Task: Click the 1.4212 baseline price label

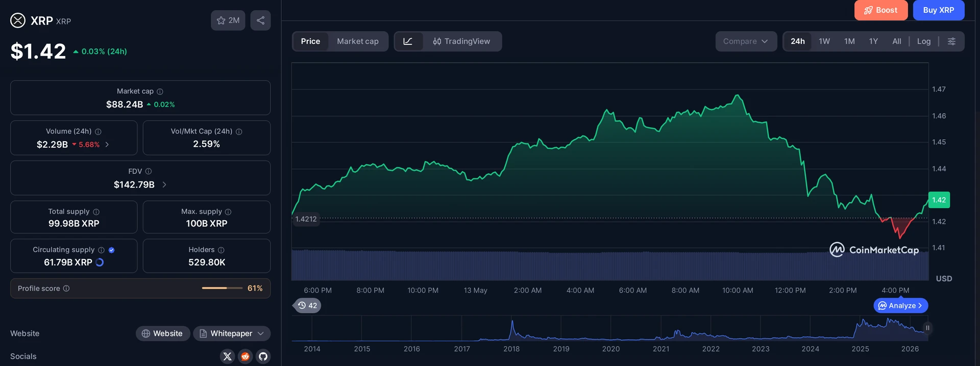Action: click(x=306, y=219)
